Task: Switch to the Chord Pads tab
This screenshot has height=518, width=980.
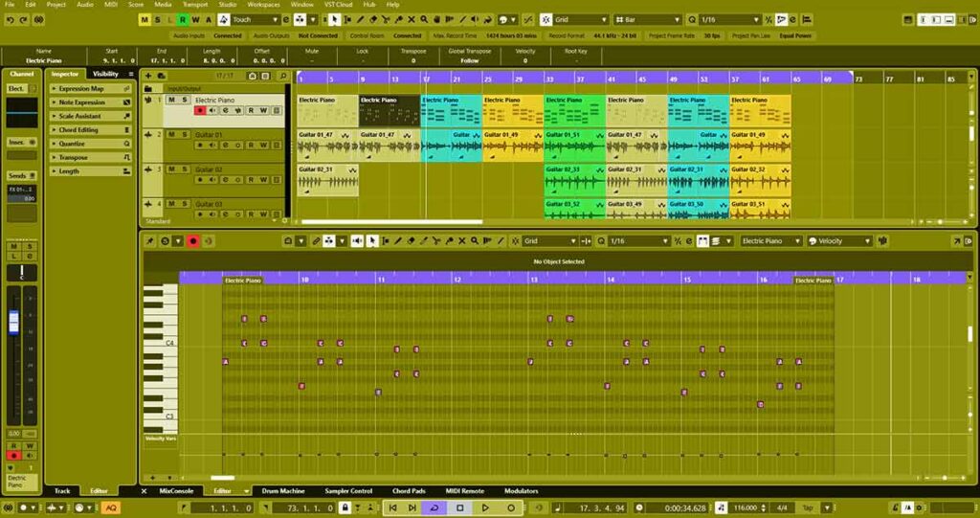Action: click(408, 491)
